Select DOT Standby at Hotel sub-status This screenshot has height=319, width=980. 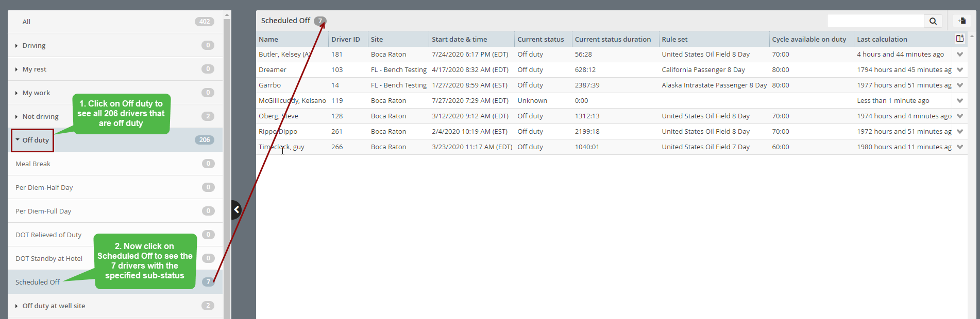(x=115, y=258)
